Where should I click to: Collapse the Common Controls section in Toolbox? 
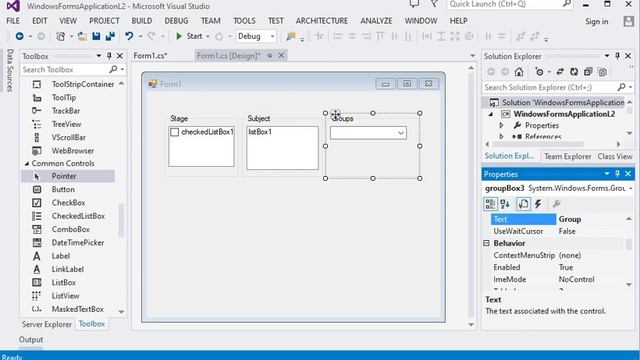[x=27, y=164]
